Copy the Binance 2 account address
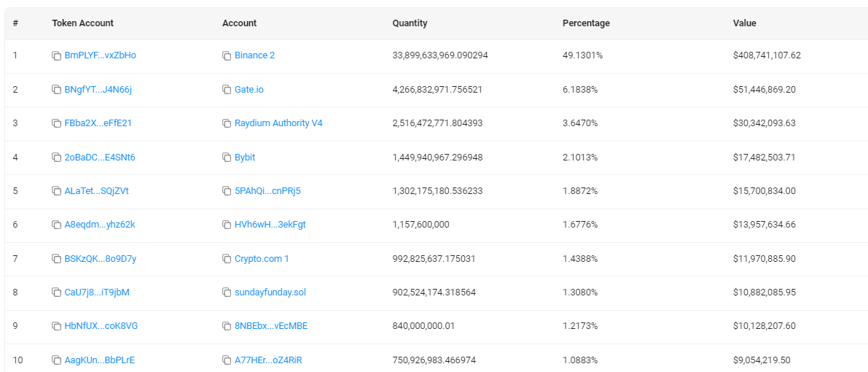 (x=227, y=55)
